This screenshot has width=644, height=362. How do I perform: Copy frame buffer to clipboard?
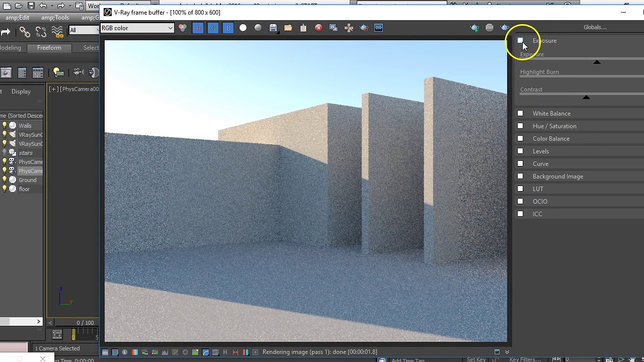coord(303,28)
